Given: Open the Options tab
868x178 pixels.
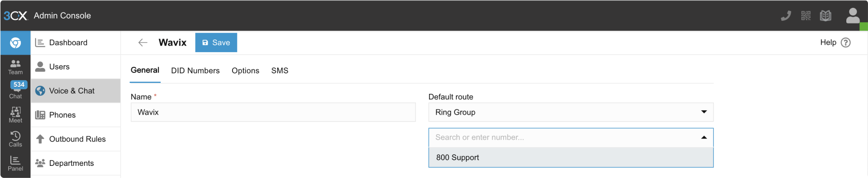Looking at the screenshot, I should point(245,71).
